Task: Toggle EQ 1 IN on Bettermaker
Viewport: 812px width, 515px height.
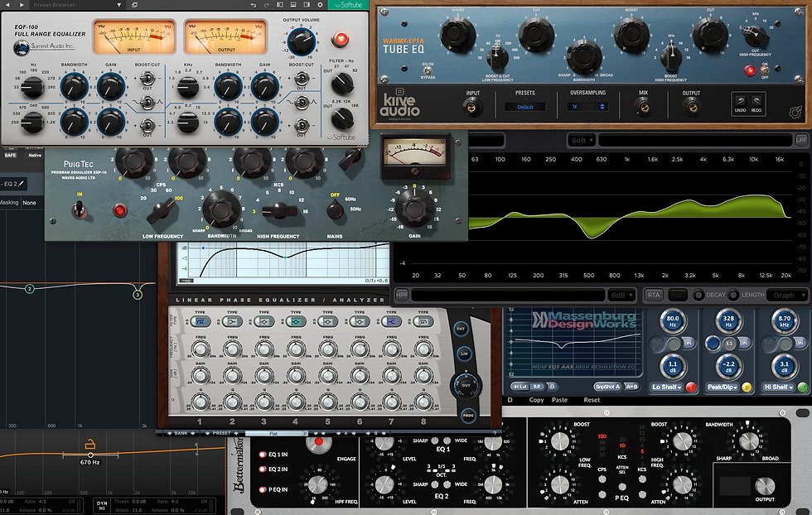Action: tap(263, 455)
